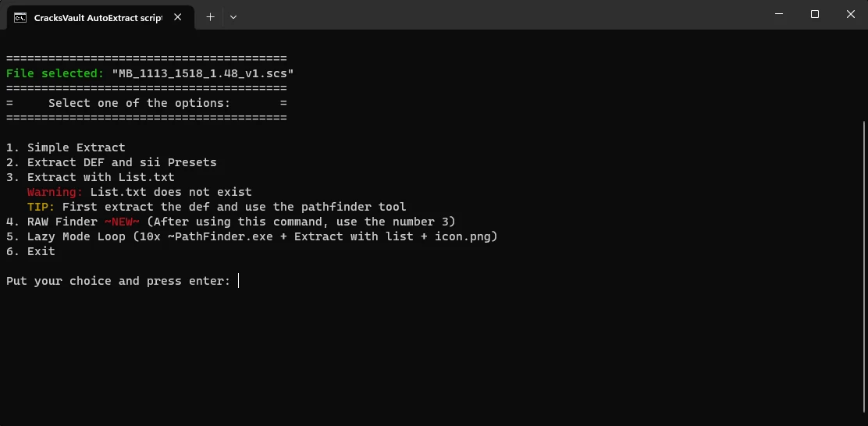Screen dimensions: 868x426
Task: Minimize the terminal window
Action: (779, 14)
